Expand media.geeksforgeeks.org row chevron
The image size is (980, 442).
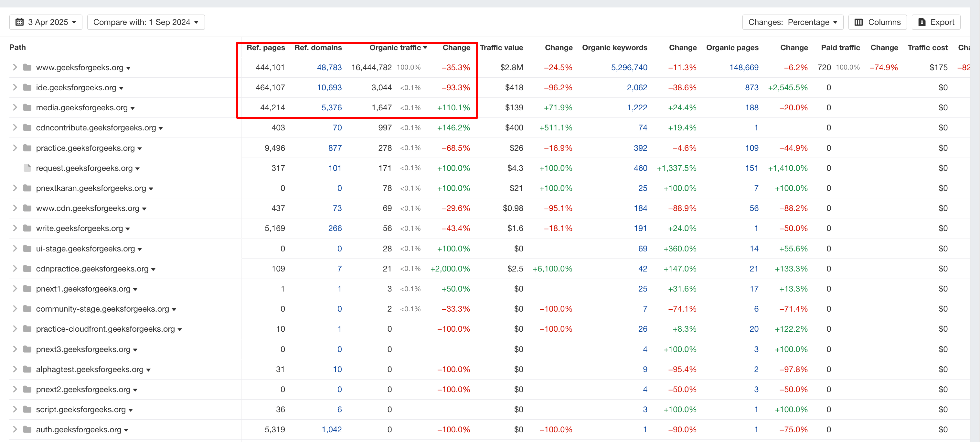(x=15, y=107)
